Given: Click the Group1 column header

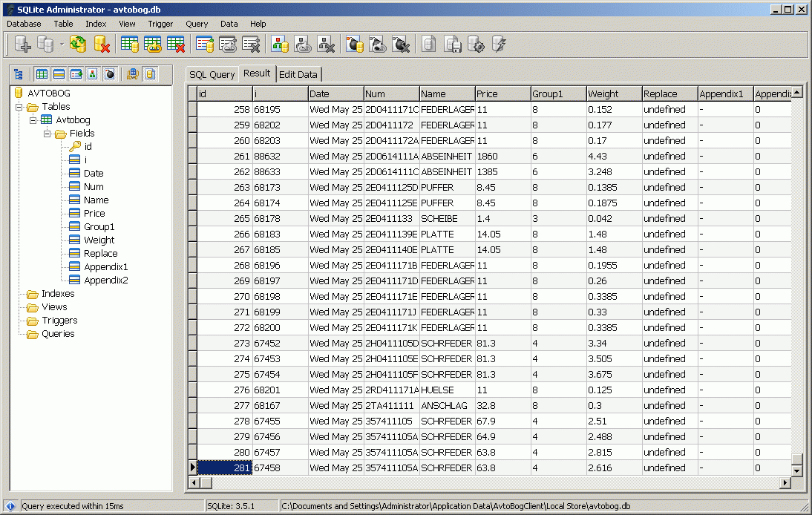Looking at the screenshot, I should 558,94.
